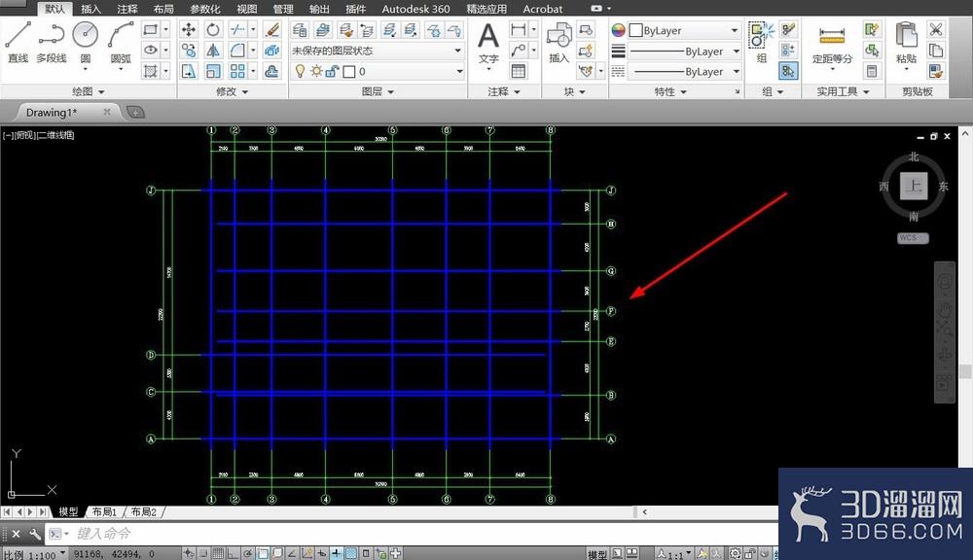
Task: Open the Layer Properties manager icon
Action: coord(300,29)
